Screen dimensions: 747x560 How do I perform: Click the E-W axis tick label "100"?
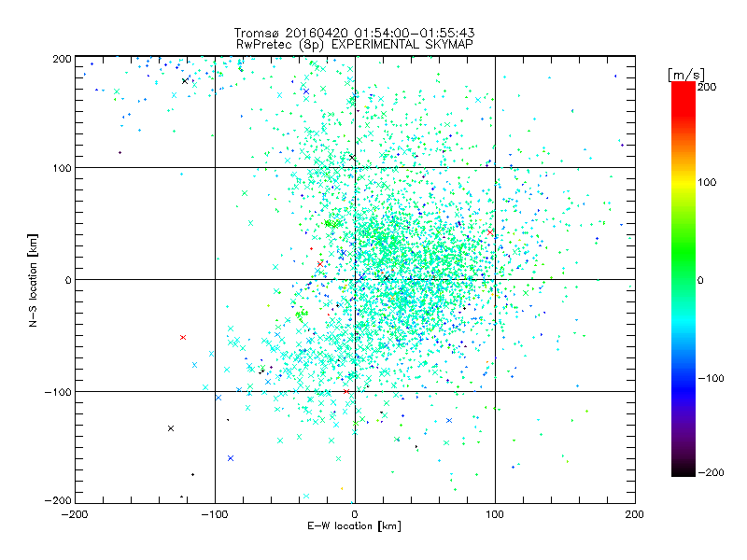click(495, 514)
